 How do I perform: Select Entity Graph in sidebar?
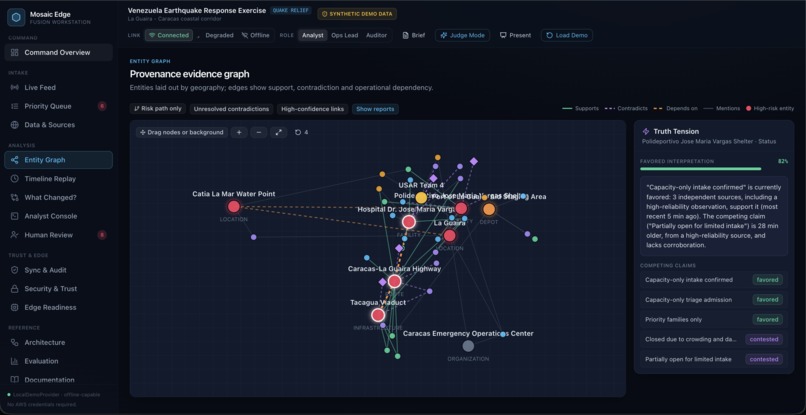click(x=59, y=160)
